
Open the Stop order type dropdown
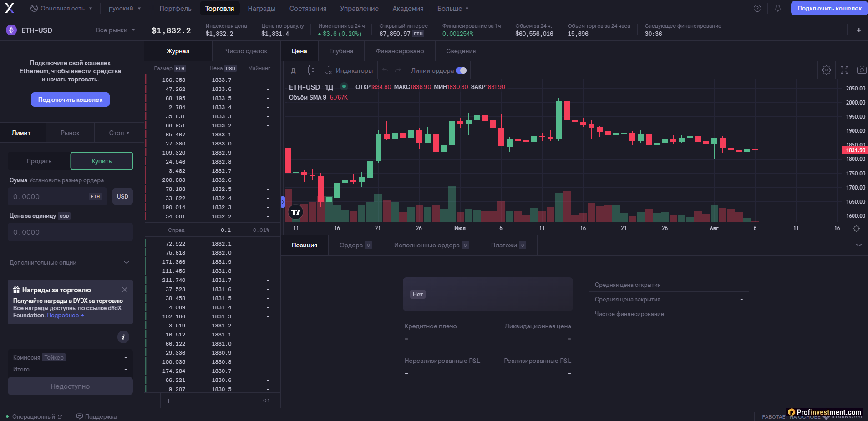click(x=119, y=133)
